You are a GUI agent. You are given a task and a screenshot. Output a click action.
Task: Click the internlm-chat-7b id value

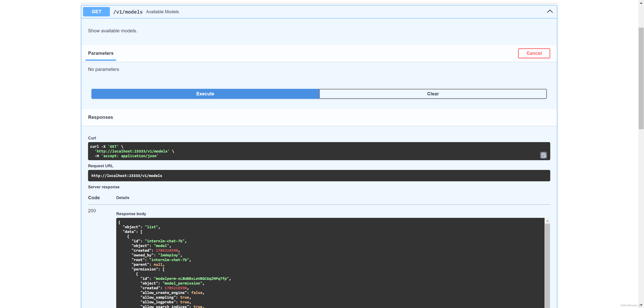point(165,241)
